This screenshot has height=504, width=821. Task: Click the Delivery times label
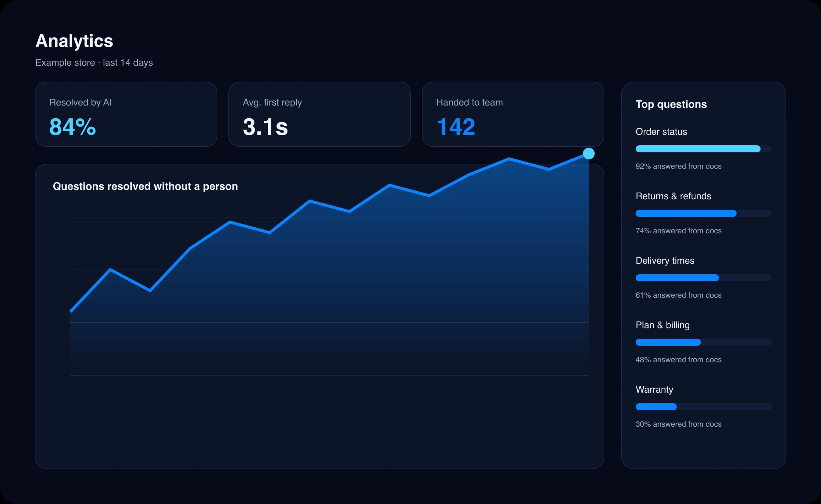(665, 261)
